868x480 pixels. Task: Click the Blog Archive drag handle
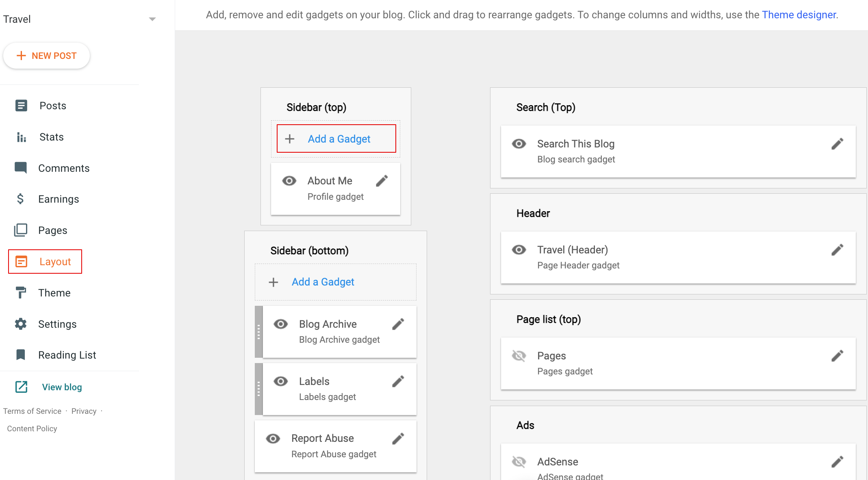click(x=258, y=332)
